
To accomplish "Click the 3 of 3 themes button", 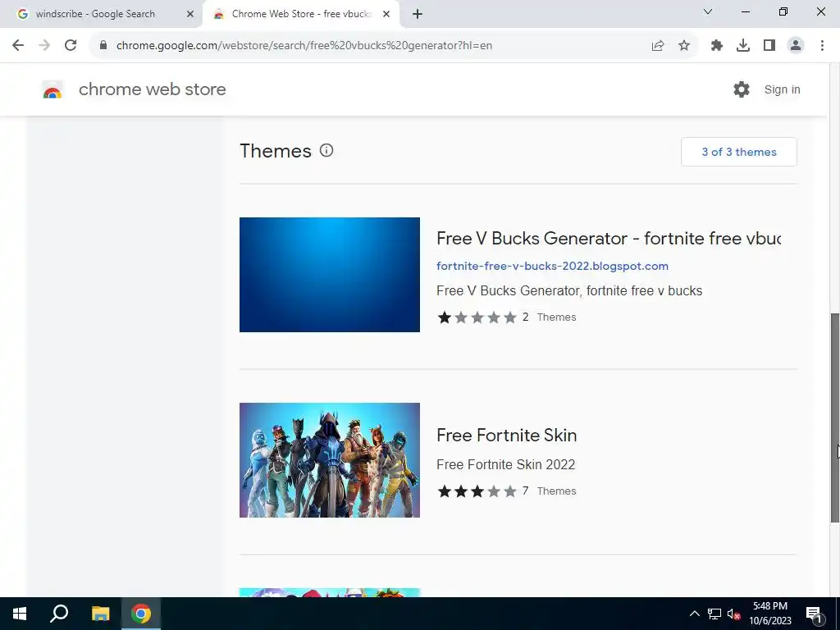I will click(x=739, y=152).
